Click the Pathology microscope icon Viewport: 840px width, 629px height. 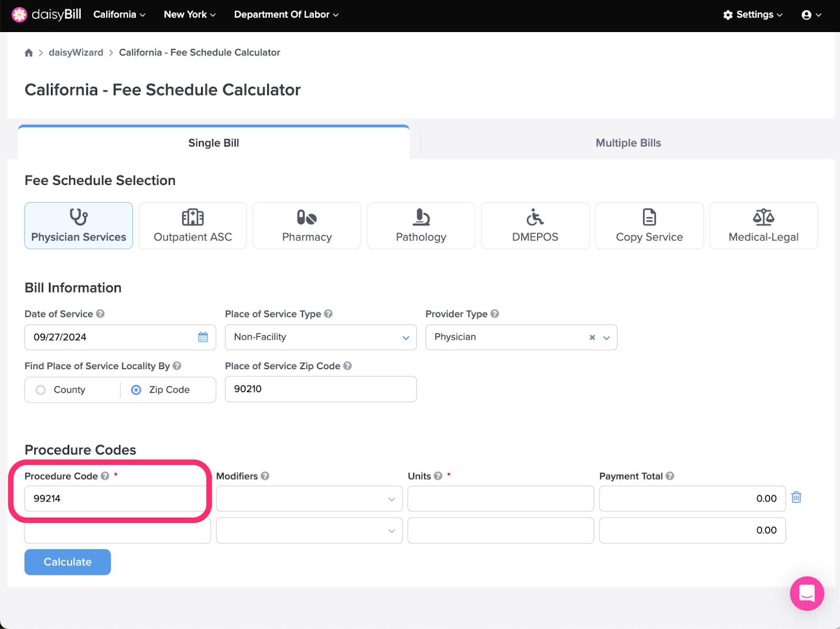[x=421, y=217]
